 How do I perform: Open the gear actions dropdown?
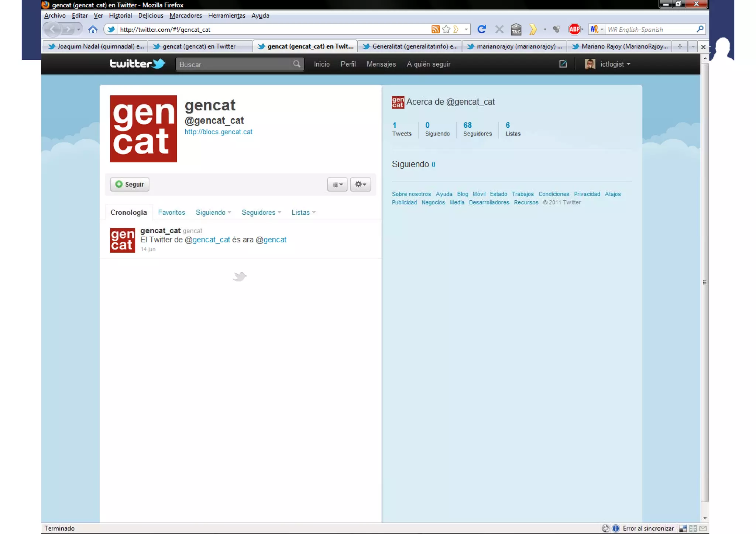click(360, 184)
